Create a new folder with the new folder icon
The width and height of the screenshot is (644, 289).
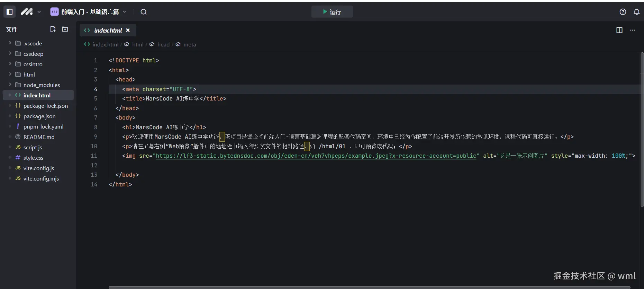pos(65,29)
